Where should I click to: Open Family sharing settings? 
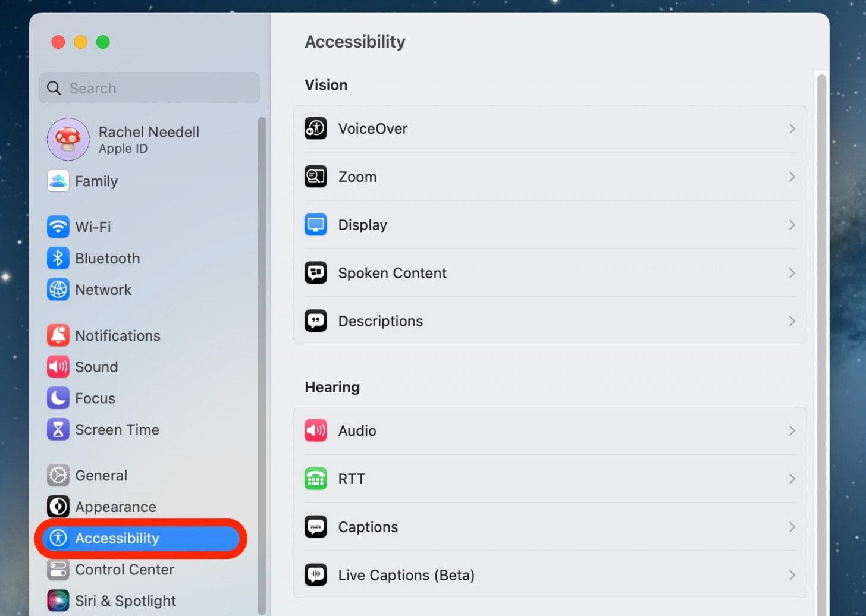[96, 181]
